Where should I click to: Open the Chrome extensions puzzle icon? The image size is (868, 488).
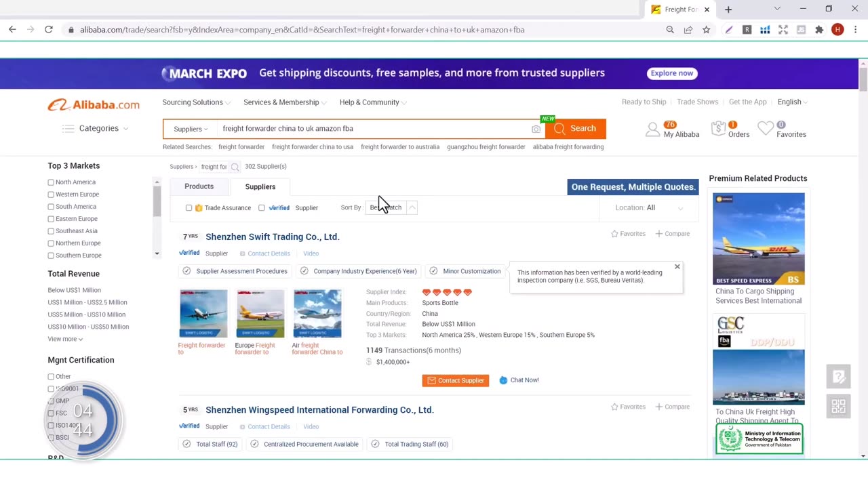point(819,30)
